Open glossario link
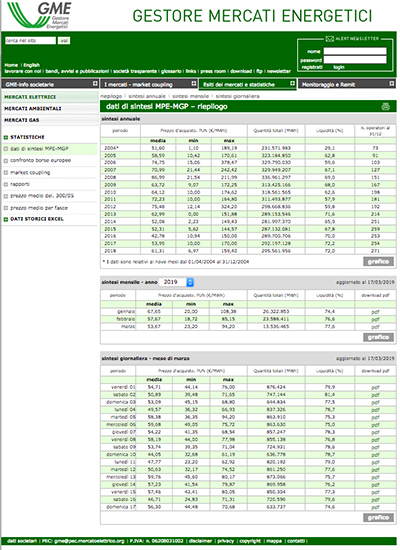Screen dimensions: 400x550 (171, 71)
